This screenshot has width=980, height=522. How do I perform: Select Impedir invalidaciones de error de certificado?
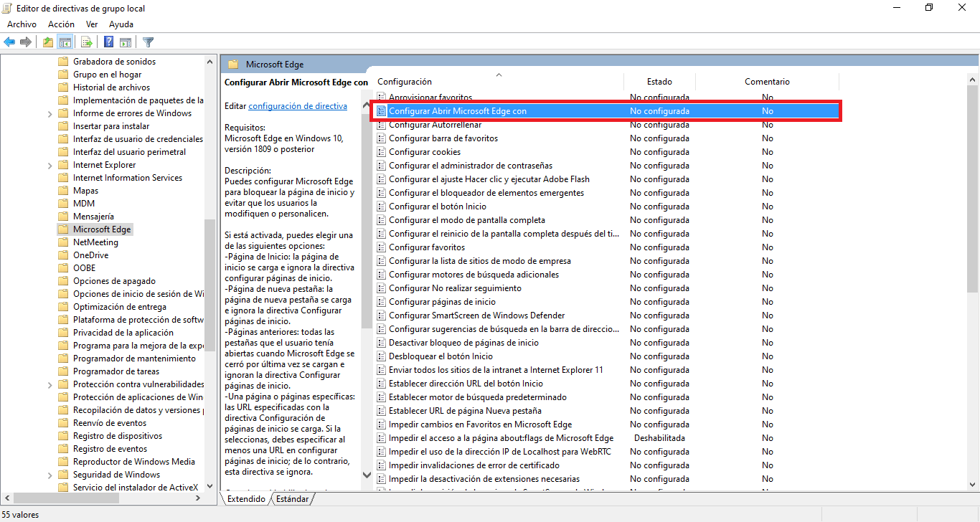tap(474, 465)
